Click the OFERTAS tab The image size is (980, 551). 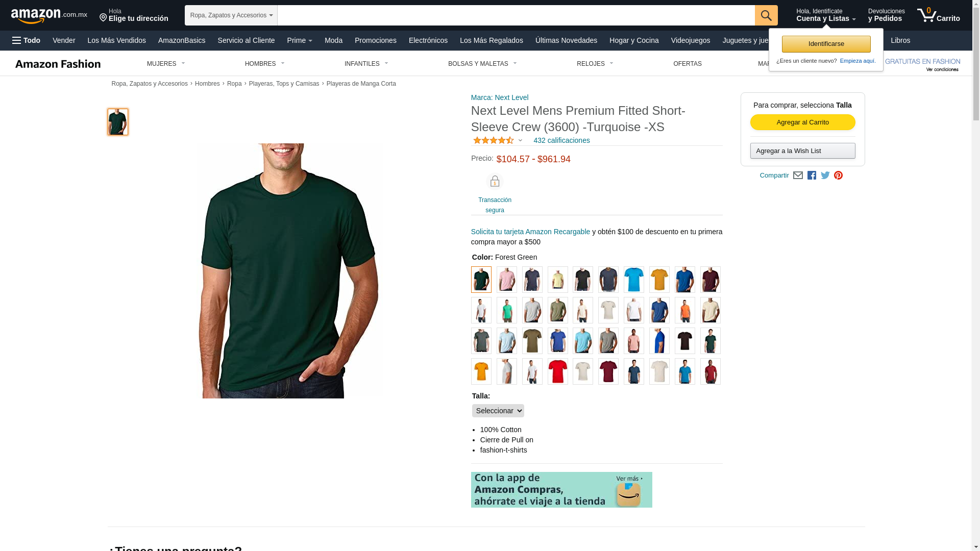(x=688, y=64)
